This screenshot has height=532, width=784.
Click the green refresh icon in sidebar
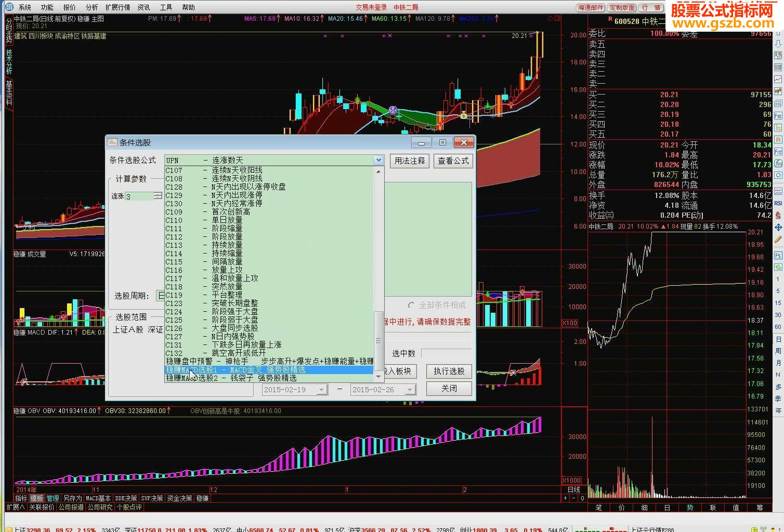coord(778,267)
